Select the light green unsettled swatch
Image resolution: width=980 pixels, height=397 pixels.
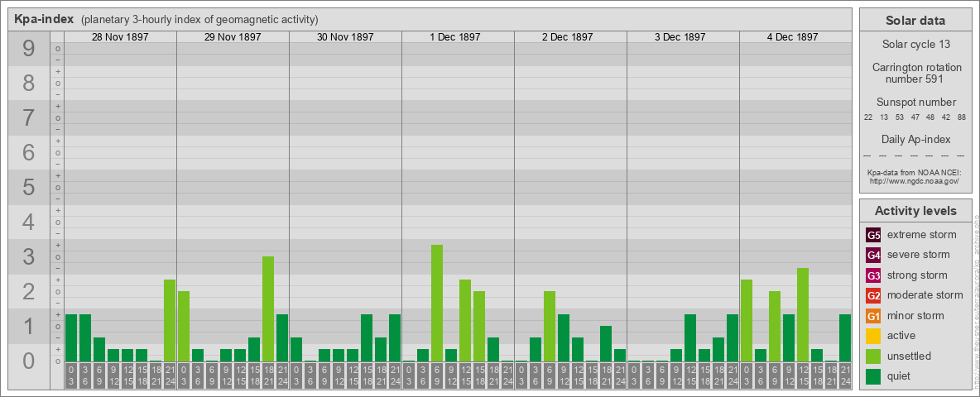[x=873, y=356]
